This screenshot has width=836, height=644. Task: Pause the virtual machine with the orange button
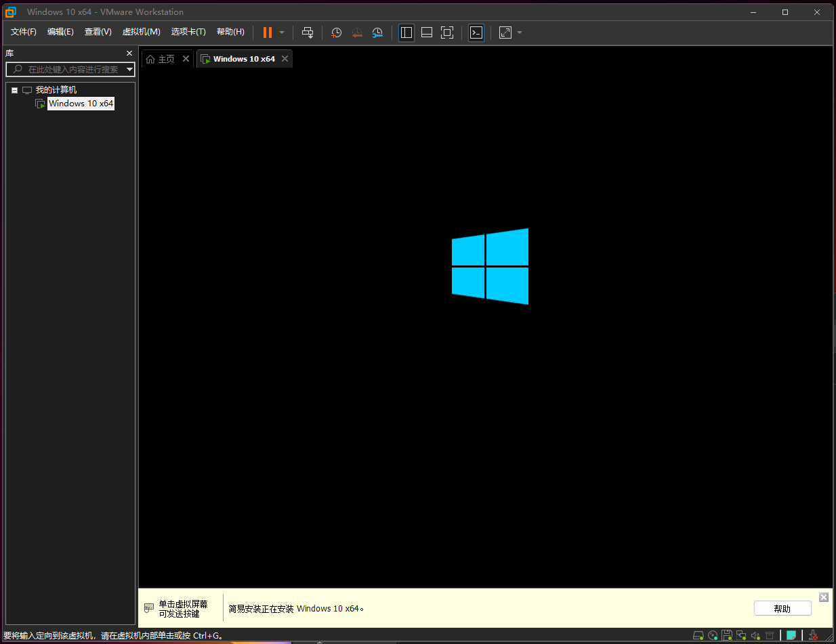267,33
